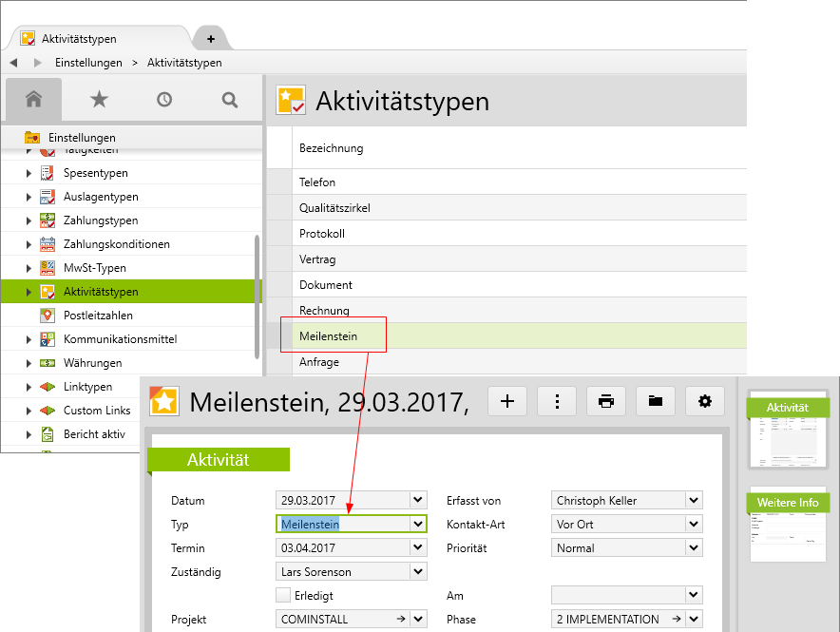Click the printer icon button

click(x=606, y=401)
